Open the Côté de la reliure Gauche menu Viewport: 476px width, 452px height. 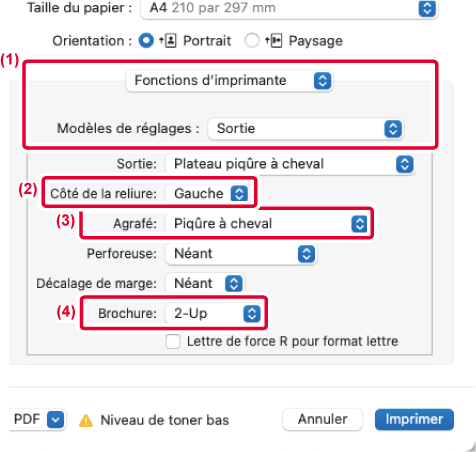click(x=207, y=193)
